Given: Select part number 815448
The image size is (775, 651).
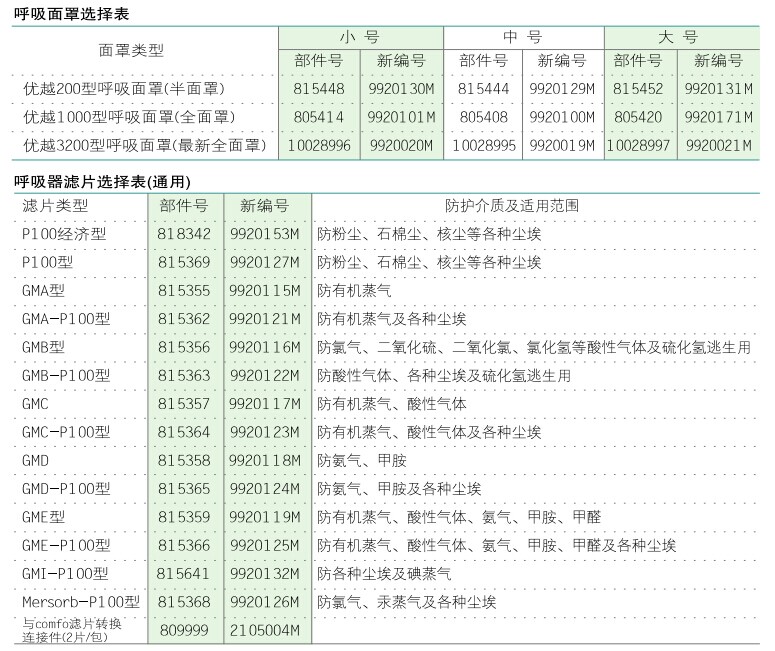Looking at the screenshot, I should click(319, 89).
